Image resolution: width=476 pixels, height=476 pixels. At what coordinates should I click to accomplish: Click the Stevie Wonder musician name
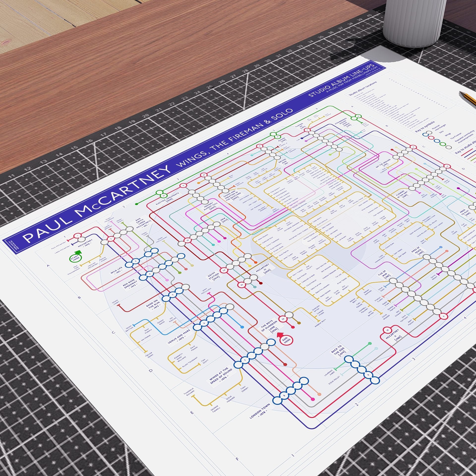(x=387, y=317)
